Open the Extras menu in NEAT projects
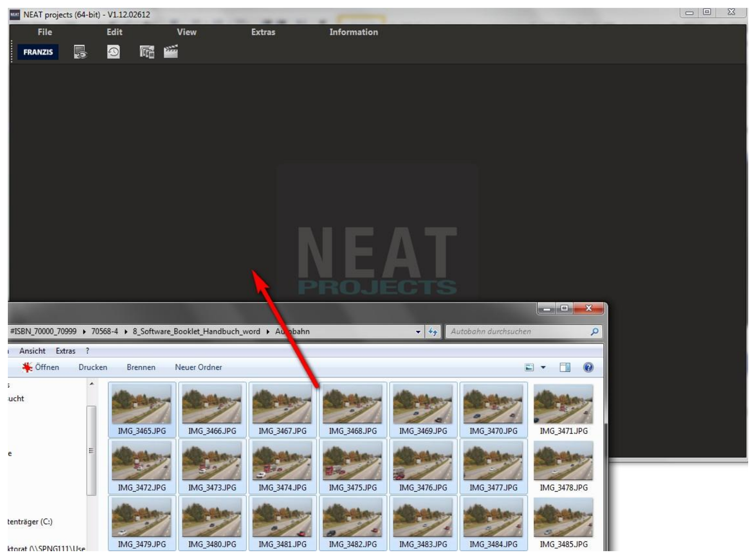Viewport: 756px width, 559px height. 263,32
